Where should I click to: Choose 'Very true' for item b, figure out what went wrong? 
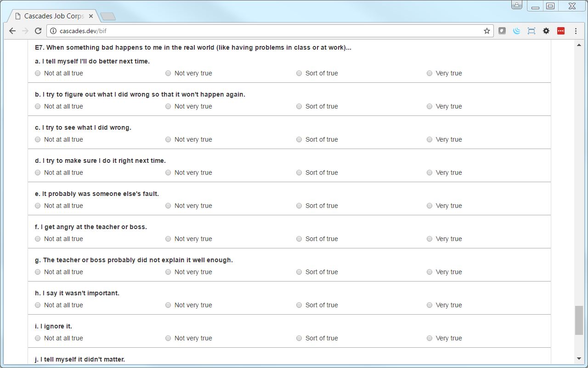pos(430,106)
